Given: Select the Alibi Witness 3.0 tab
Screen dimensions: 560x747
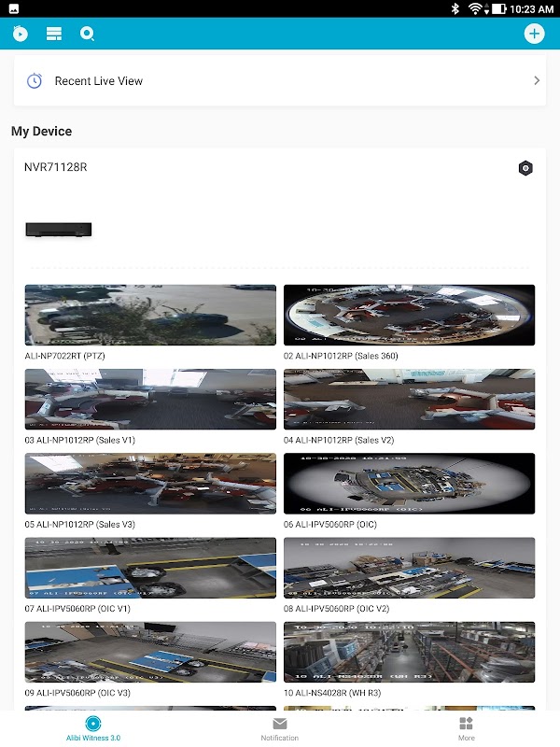Looking at the screenshot, I should [x=93, y=729].
